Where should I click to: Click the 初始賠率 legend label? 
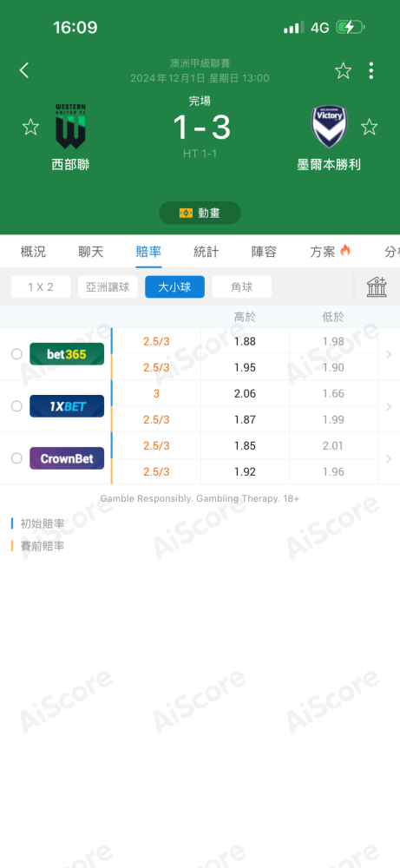(43, 523)
